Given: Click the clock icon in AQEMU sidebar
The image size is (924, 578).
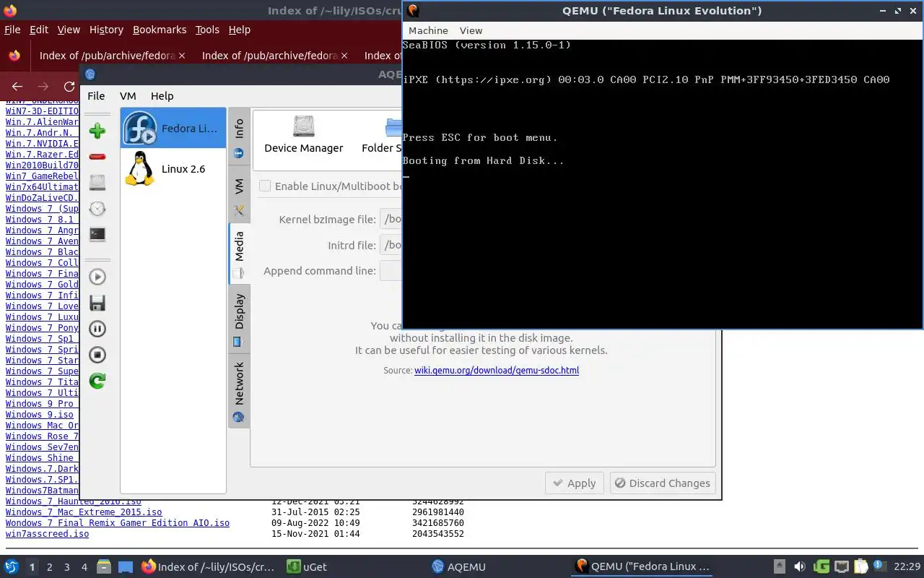Looking at the screenshot, I should pos(97,209).
